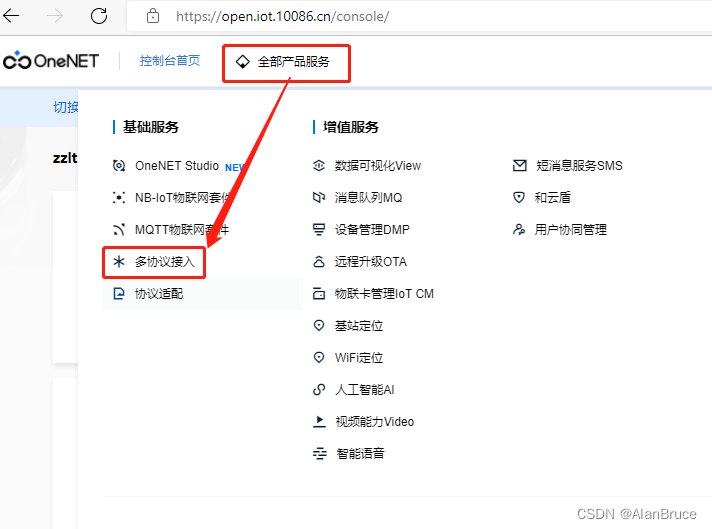The width and height of the screenshot is (712, 529).
Task: Open 和云盾 service
Action: pyautogui.click(x=553, y=198)
